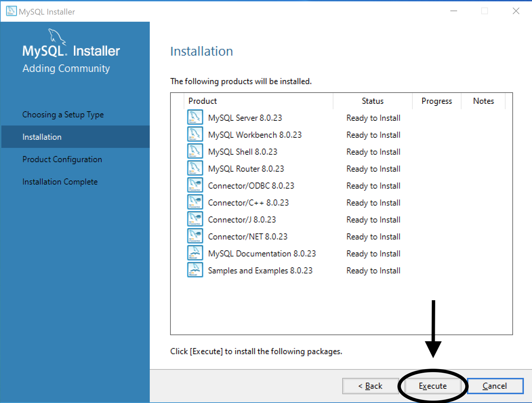
Task: Select the Samples and Examples 8.0.23 name
Action: (260, 270)
